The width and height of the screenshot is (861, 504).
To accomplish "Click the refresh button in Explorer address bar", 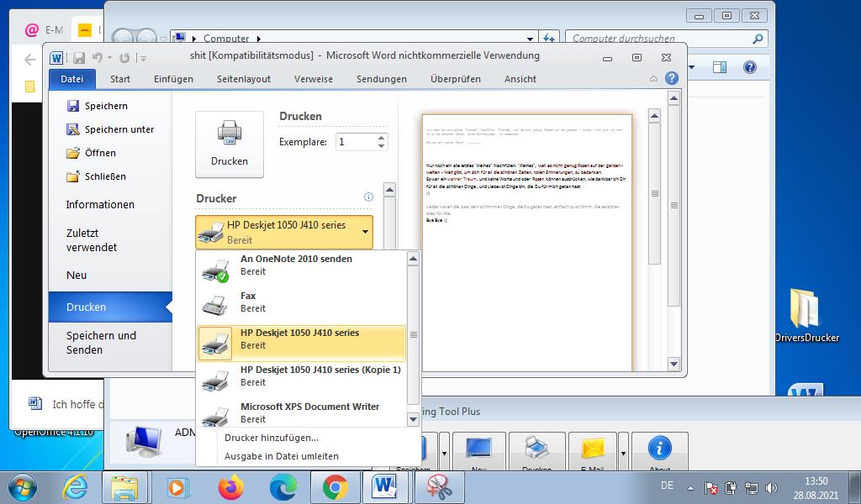I will 548,39.
